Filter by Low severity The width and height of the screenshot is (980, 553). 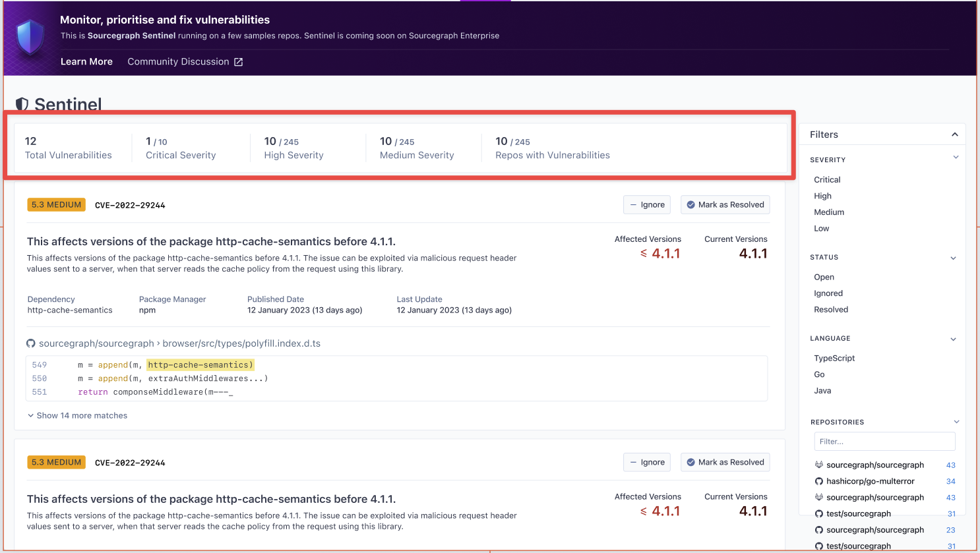click(821, 229)
